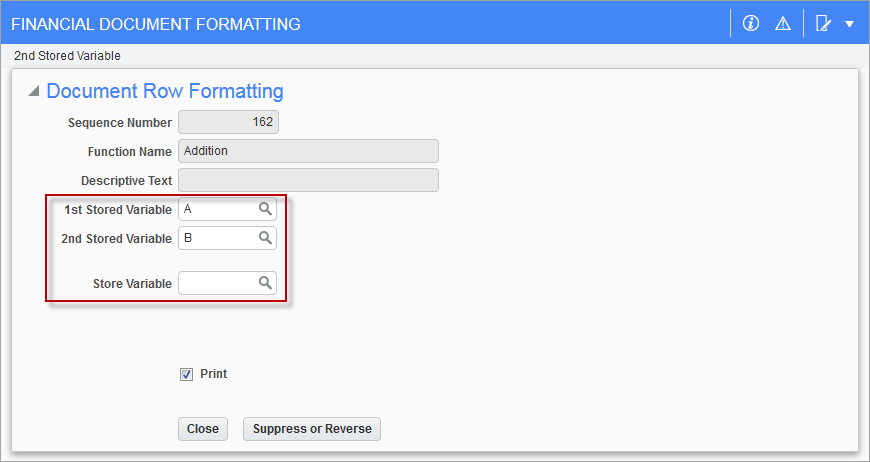The width and height of the screenshot is (870, 462).
Task: Select the Sequence Number field
Action: [x=228, y=122]
